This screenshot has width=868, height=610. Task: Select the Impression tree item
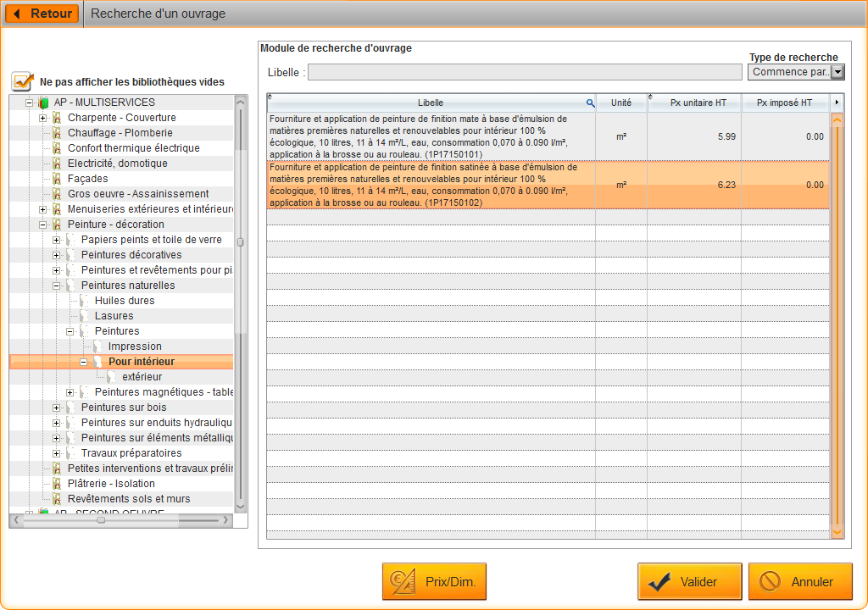coord(135,346)
